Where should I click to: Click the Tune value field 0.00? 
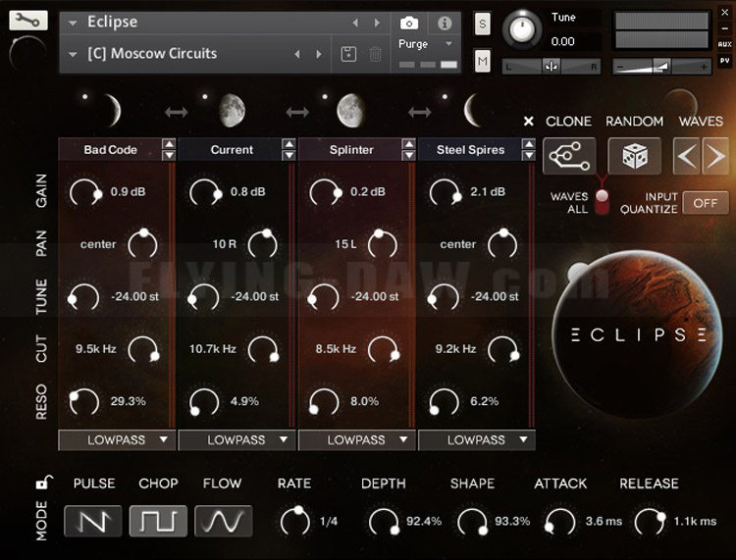coord(574,42)
